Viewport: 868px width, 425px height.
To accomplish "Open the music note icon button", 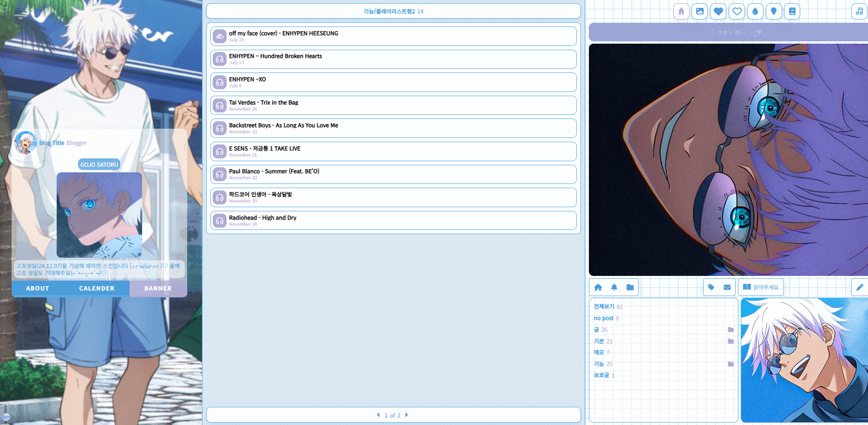I will point(859,12).
